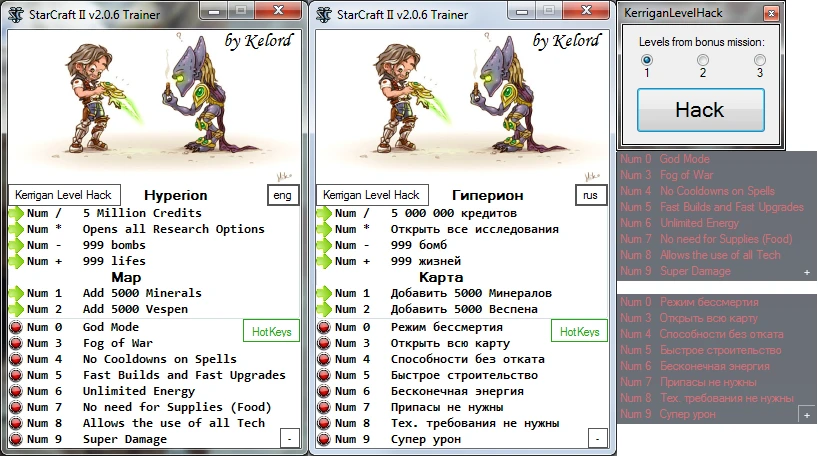Image resolution: width=818 pixels, height=456 pixels.
Task: Click the 'Hyperion' section heading
Action: coord(176,195)
